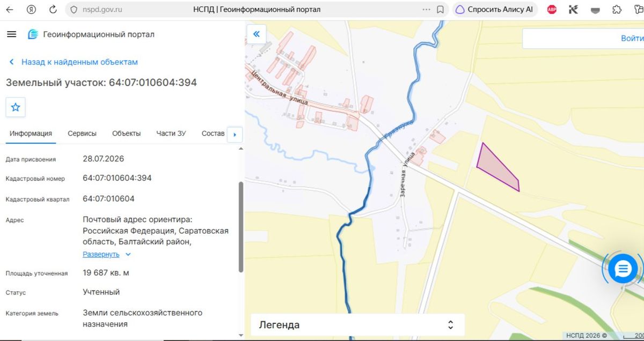Go back with the browser back arrow
Viewport: 644px width, 341px height.
click(x=9, y=9)
